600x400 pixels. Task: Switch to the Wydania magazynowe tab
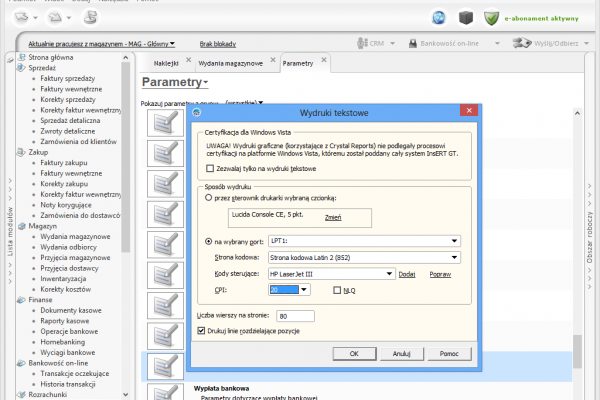point(230,63)
